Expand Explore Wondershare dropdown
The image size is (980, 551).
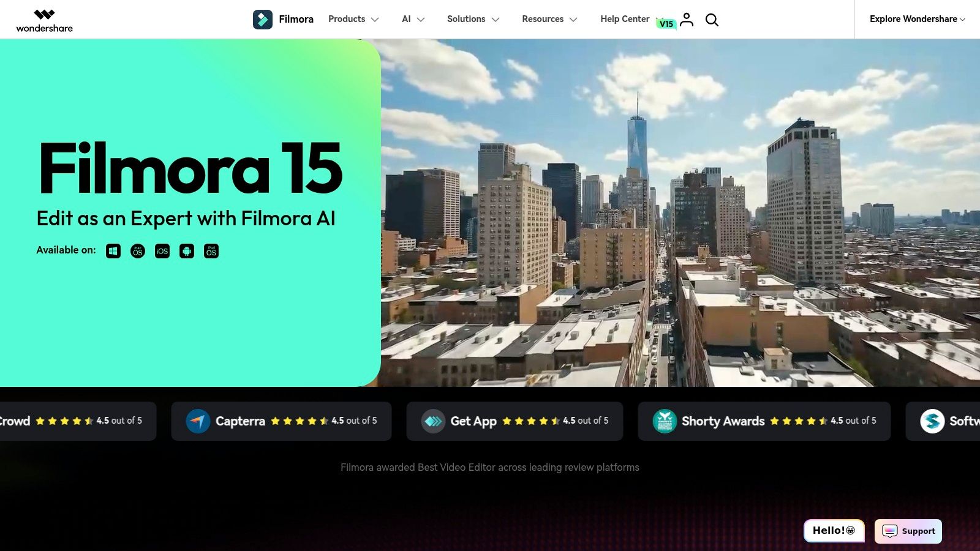[918, 19]
